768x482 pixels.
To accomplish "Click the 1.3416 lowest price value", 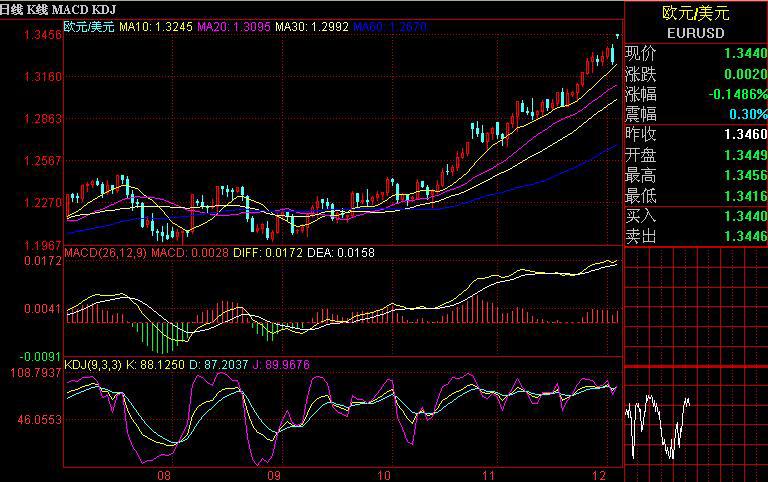I will (745, 196).
